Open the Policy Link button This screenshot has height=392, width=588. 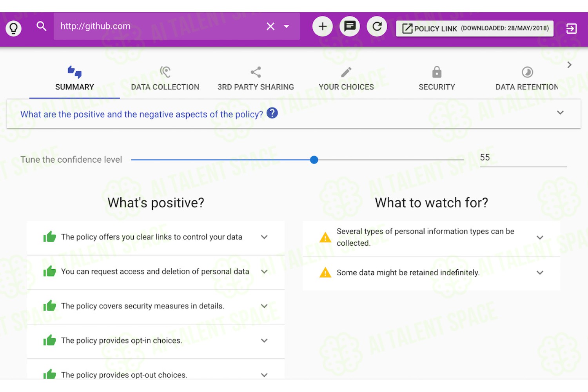point(475,28)
